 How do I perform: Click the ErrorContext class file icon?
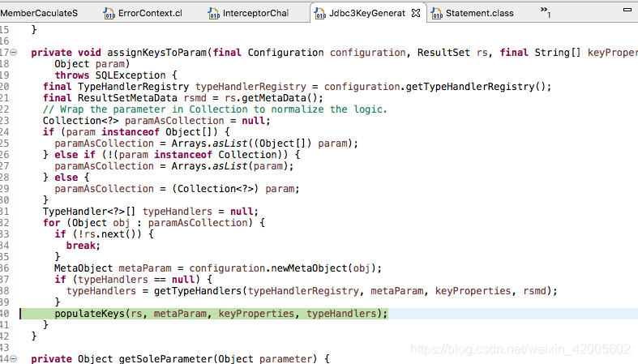(x=109, y=14)
